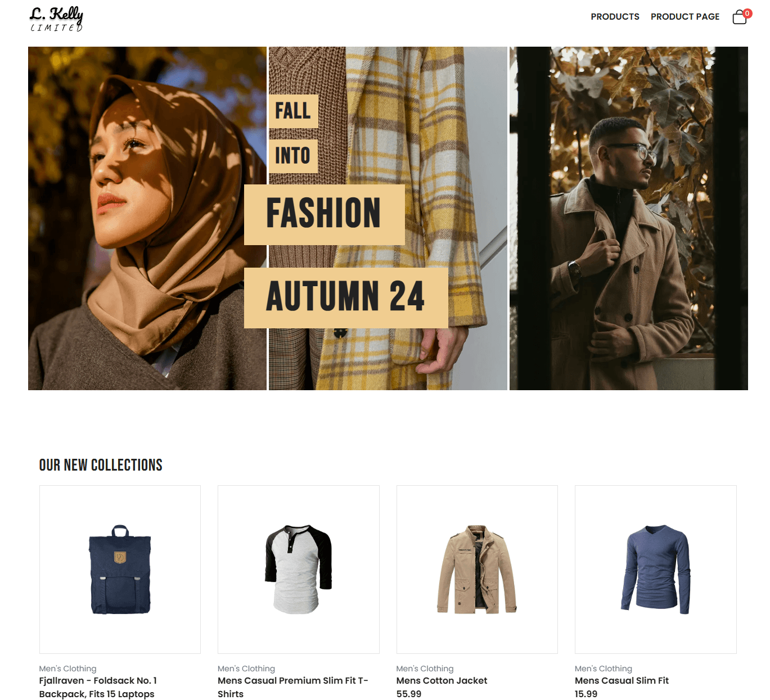Click Men's Clothing under the backpack

click(x=67, y=669)
